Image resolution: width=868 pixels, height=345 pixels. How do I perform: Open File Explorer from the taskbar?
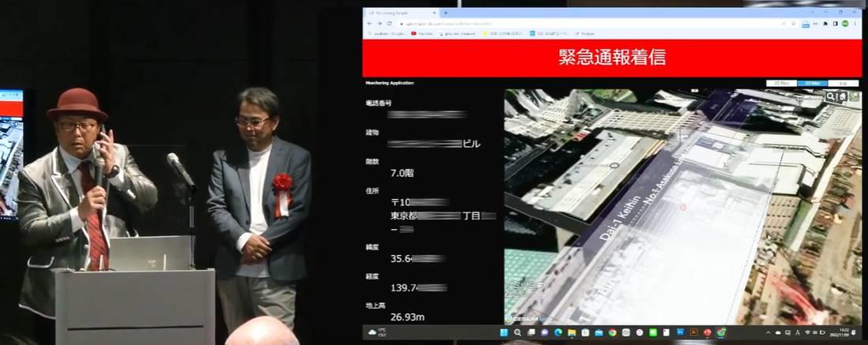tap(572, 332)
